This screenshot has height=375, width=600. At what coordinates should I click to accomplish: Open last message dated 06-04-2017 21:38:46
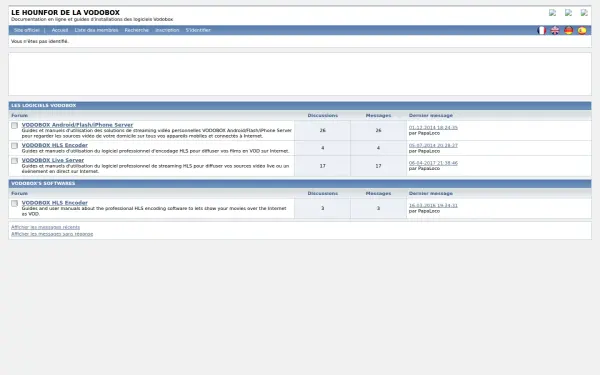click(x=433, y=163)
